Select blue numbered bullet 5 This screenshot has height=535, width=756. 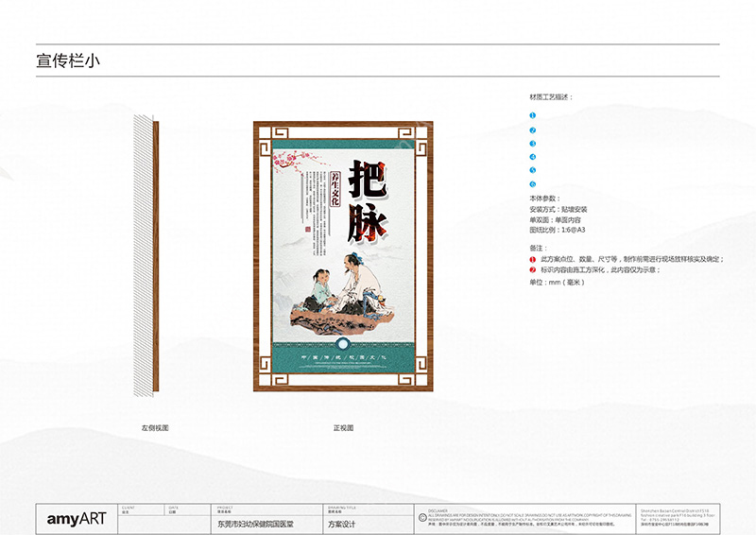(533, 170)
